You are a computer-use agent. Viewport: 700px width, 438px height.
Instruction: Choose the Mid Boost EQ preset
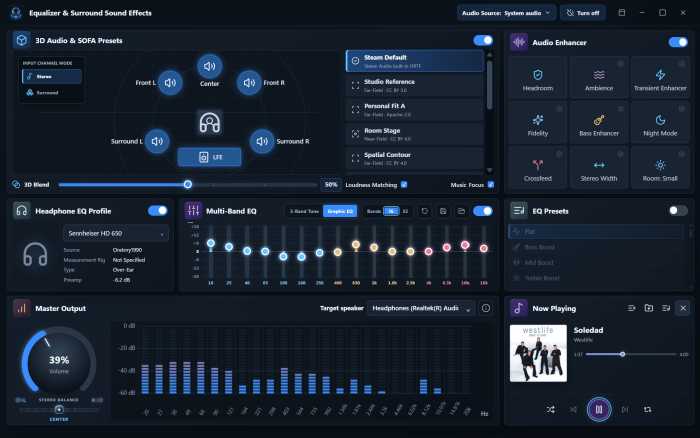coord(596,263)
